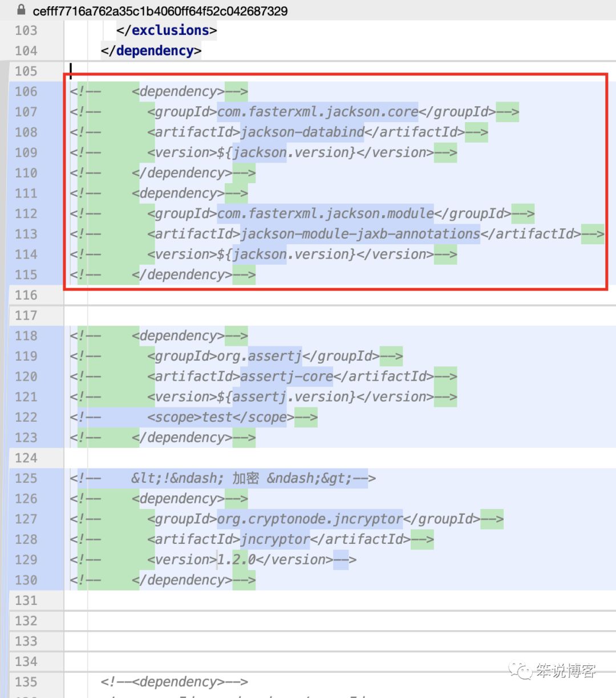Click line number 134 in the gutter
Image resolution: width=616 pixels, height=698 pixels.
pos(26,661)
